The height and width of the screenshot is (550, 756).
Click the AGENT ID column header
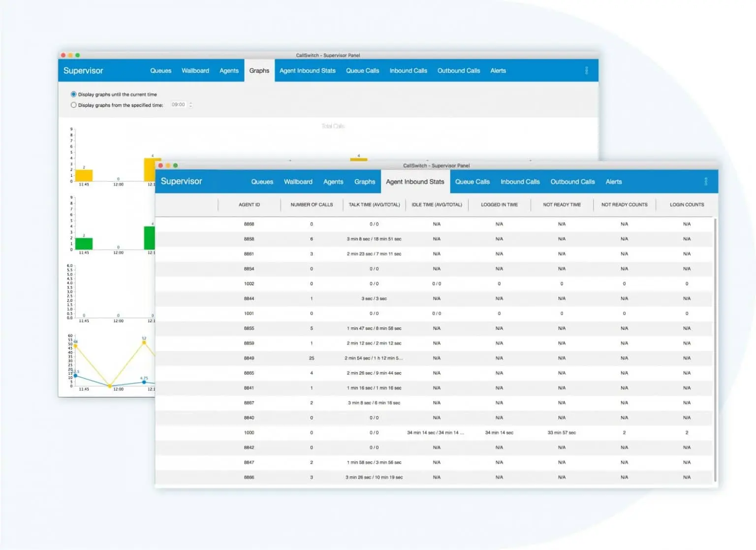[249, 205]
